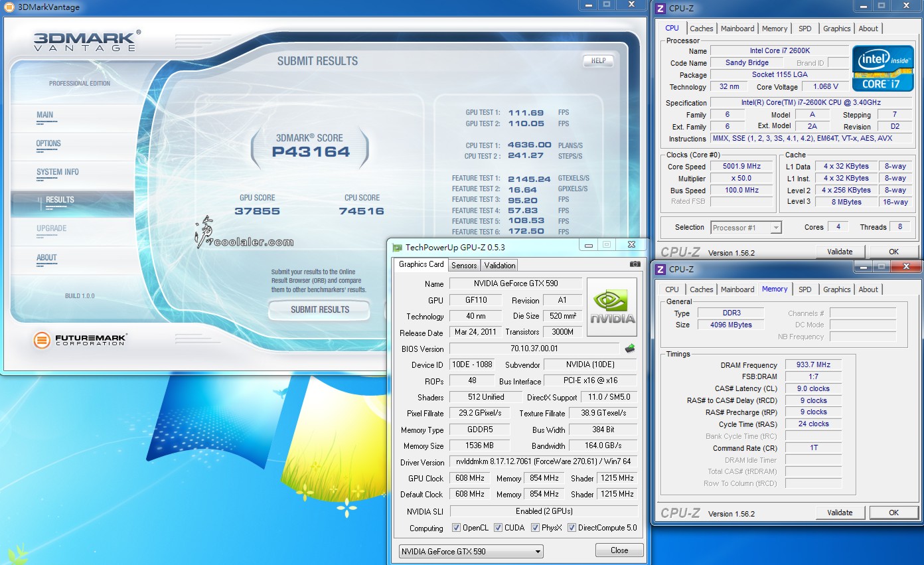This screenshot has width=924, height=565.
Task: Open OPTIONS in the 3DMark sidebar
Action: coord(48,143)
